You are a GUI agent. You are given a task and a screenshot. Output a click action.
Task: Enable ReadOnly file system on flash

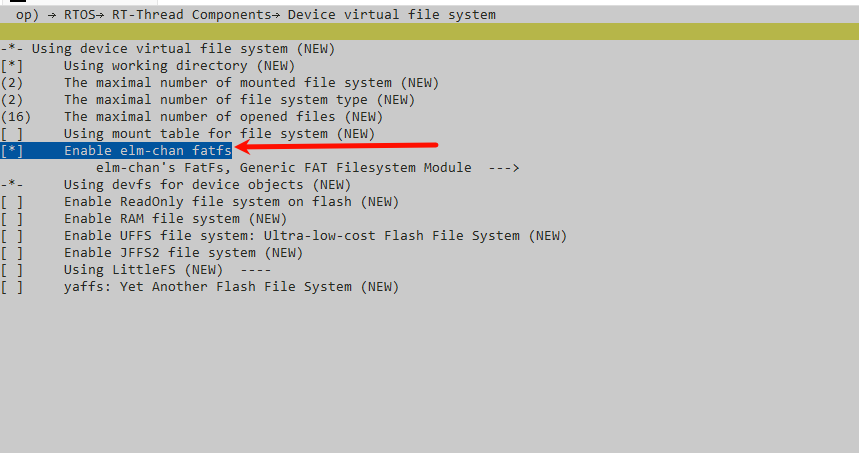12,202
